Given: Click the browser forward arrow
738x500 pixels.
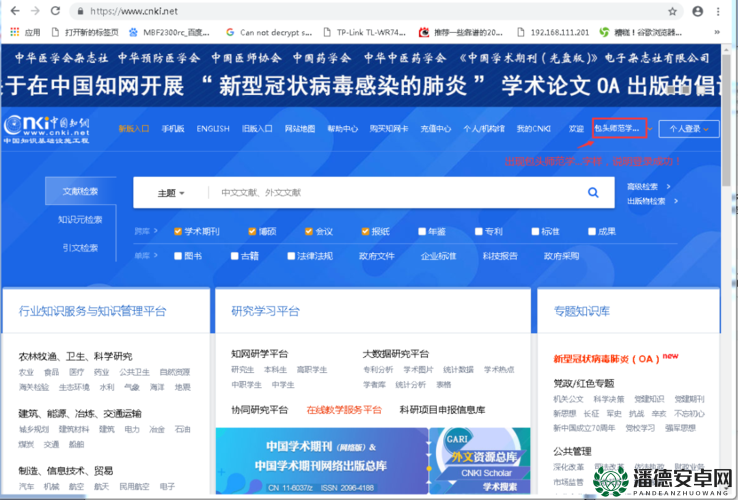Looking at the screenshot, I should click(x=35, y=11).
